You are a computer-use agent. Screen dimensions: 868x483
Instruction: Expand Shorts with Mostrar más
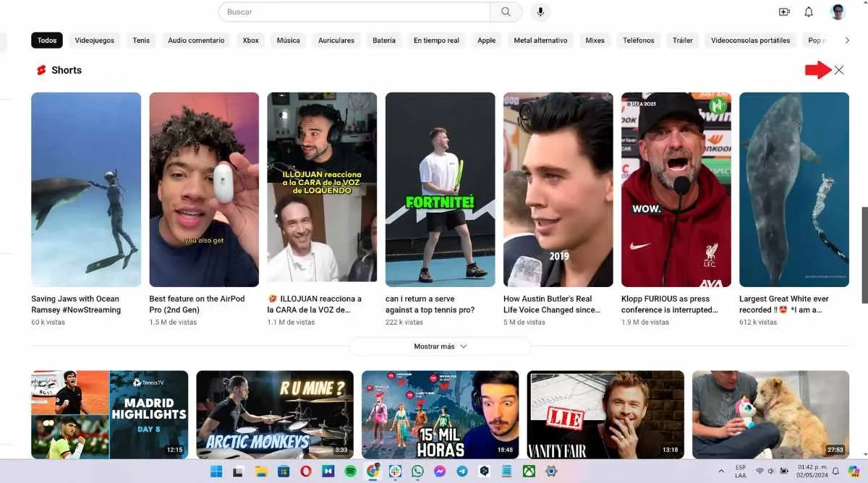(440, 346)
